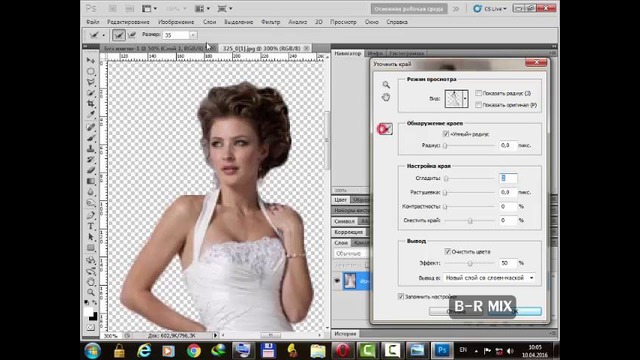640x360 pixels.
Task: Open the Изображение menu
Action: coord(176,22)
